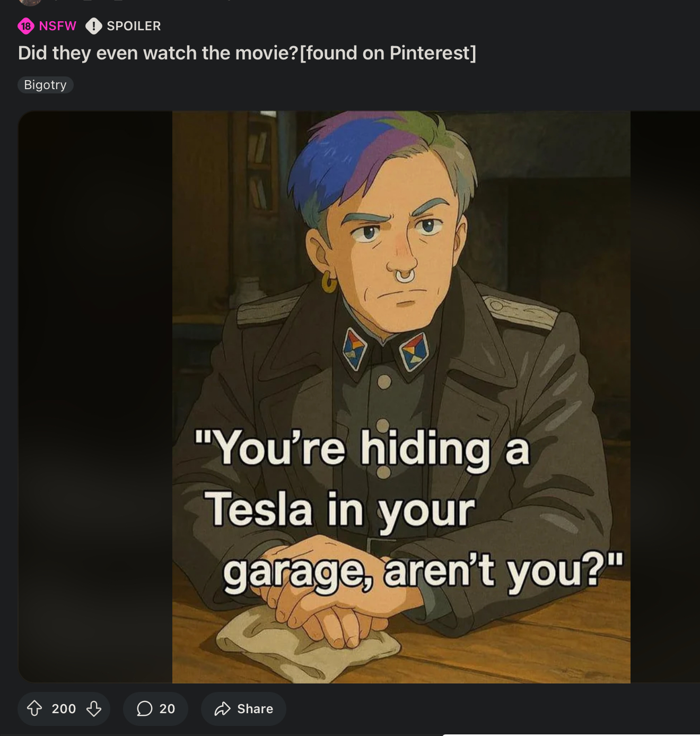
Task: Click the 200 vote score number
Action: click(64, 708)
